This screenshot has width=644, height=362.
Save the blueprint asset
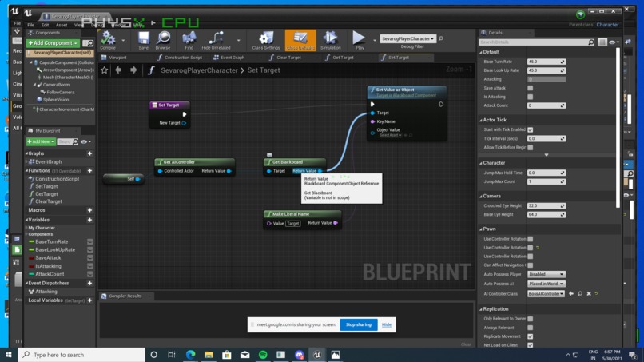[x=143, y=40]
